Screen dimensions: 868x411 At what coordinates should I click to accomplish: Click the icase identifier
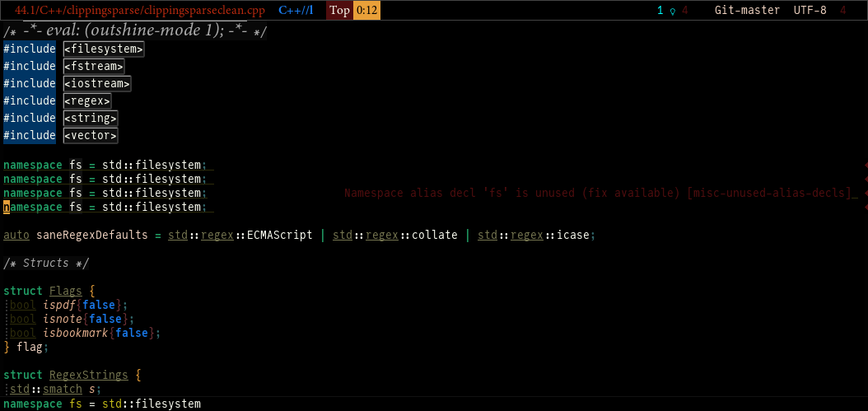(x=573, y=235)
